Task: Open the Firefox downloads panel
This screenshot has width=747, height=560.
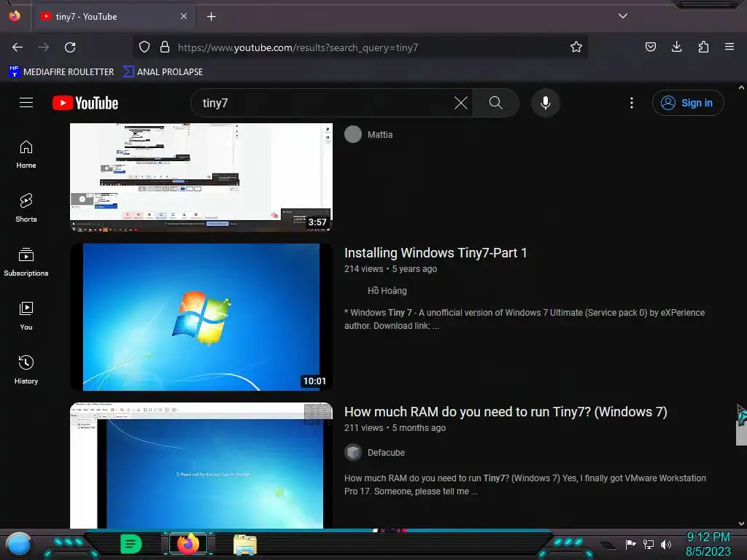Action: click(x=676, y=47)
